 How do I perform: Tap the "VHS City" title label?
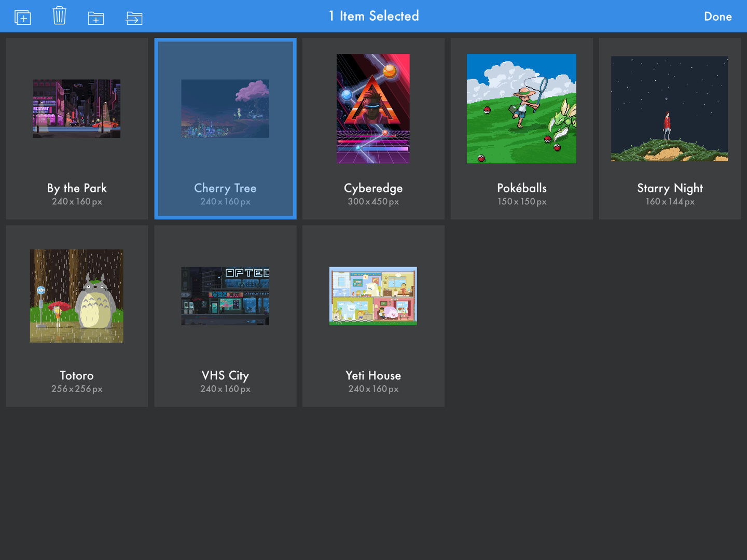point(225,375)
